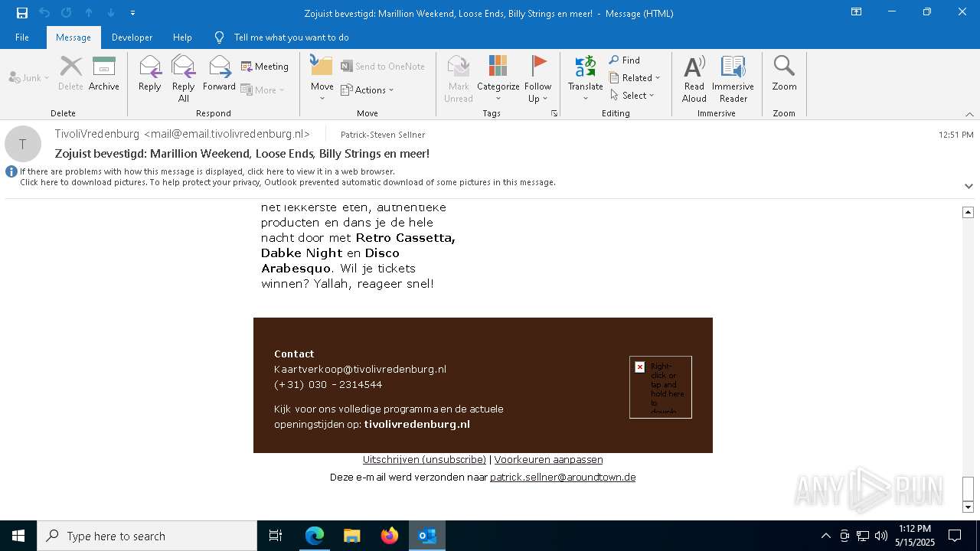The height and width of the screenshot is (551, 980).
Task: Translate the message
Action: (x=586, y=79)
